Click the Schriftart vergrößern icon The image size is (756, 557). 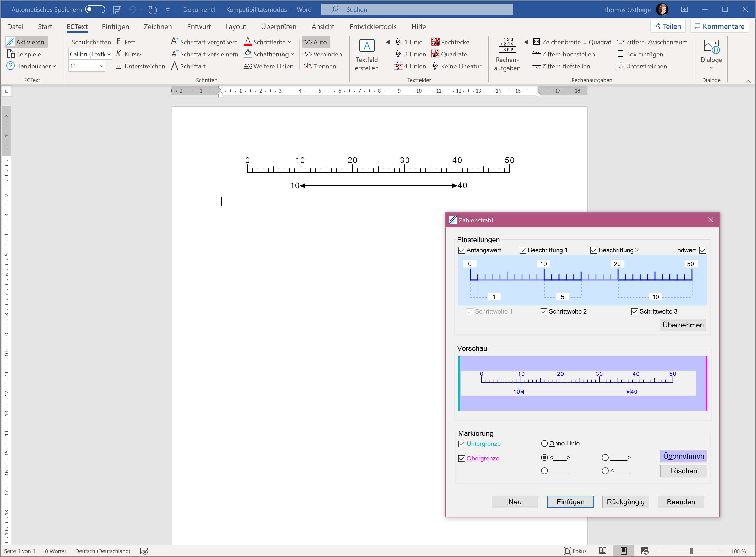pyautogui.click(x=174, y=41)
